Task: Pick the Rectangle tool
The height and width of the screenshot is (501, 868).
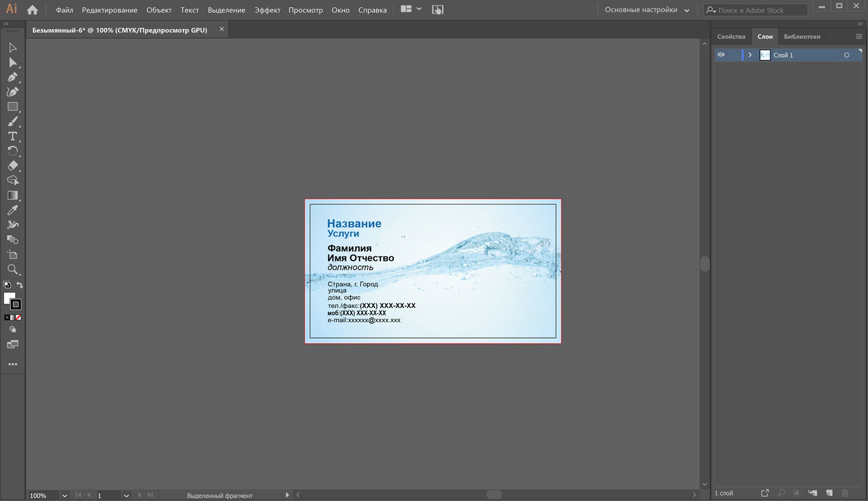Action: 12,107
